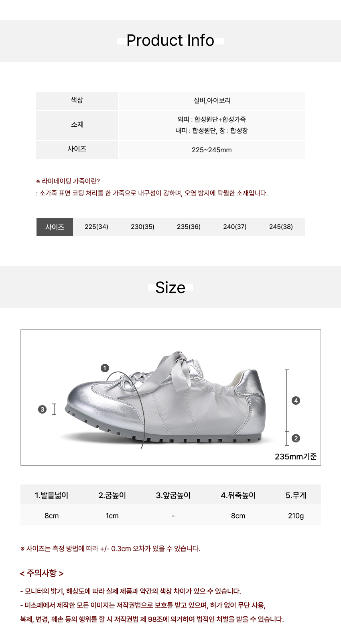Click the number 2 heel marker
341x644 pixels.
(x=296, y=438)
